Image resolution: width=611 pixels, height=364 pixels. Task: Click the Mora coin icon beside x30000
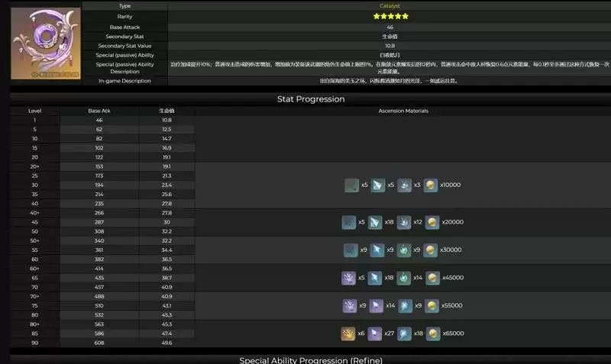click(x=431, y=250)
